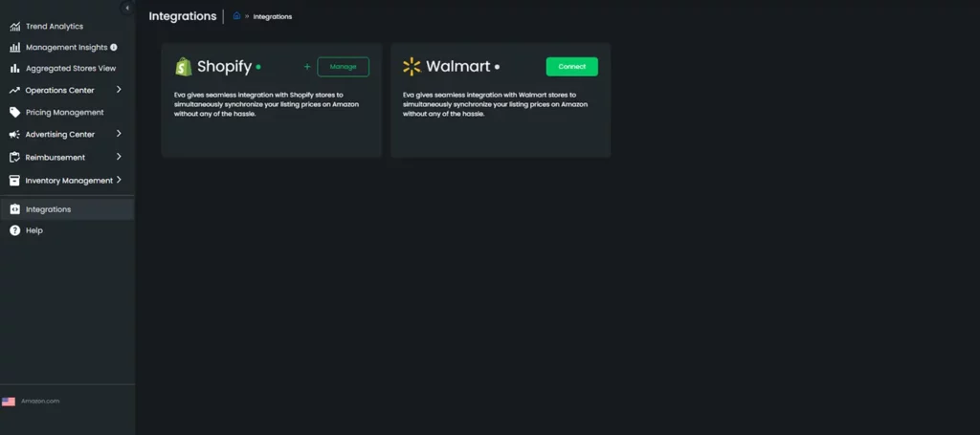The height and width of the screenshot is (435, 980).
Task: Click the Trend Analytics chart icon
Action: 15,27
